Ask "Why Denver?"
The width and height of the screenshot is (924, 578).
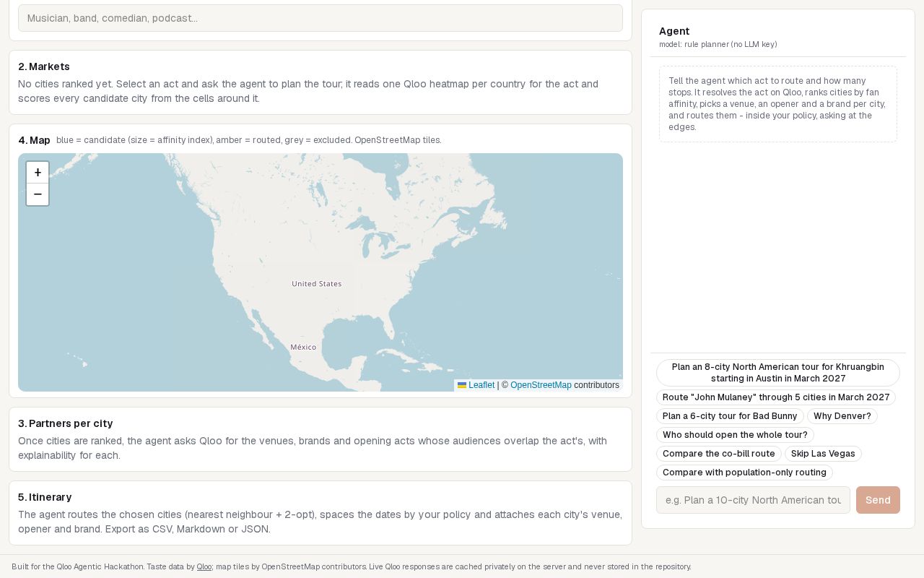coord(842,416)
